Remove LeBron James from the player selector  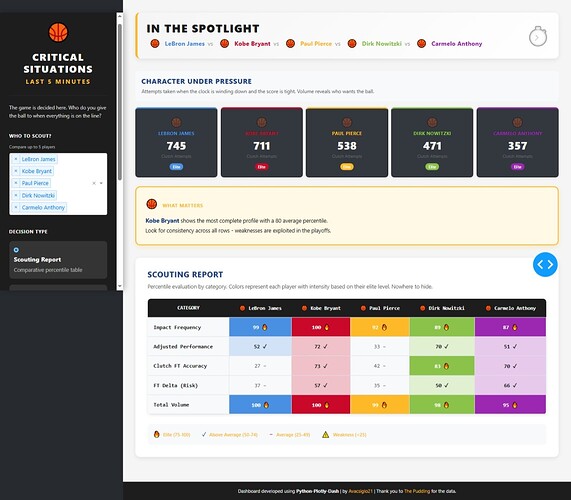[x=16, y=159]
